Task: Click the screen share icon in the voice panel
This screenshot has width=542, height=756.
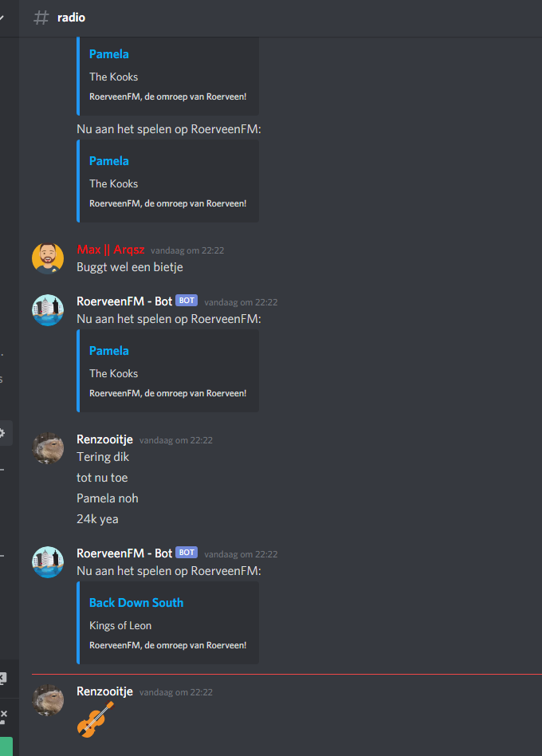Action: tap(2, 679)
